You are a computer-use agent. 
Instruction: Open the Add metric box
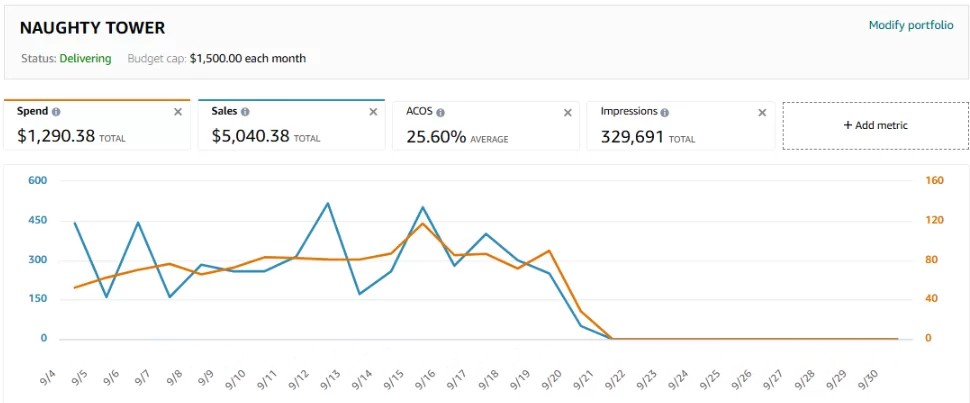(x=875, y=125)
